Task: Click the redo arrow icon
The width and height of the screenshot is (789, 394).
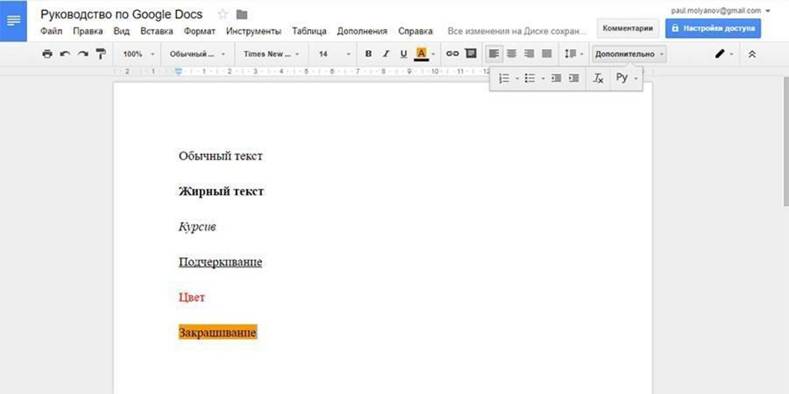Action: point(83,54)
